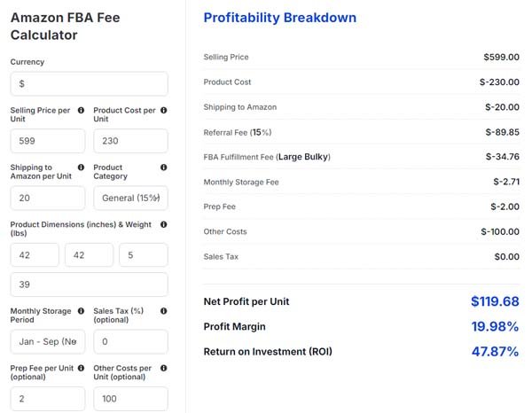Open the Currency dropdown showing $

coord(90,84)
